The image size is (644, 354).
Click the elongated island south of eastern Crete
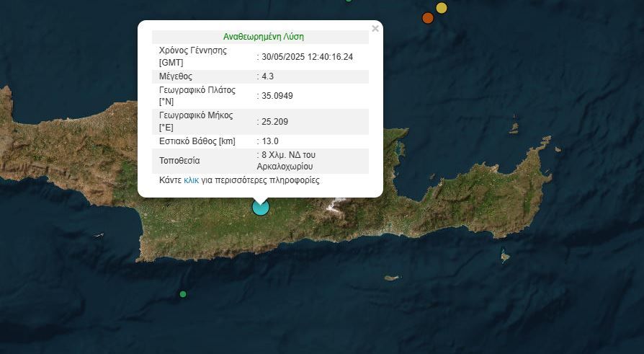[392, 278]
